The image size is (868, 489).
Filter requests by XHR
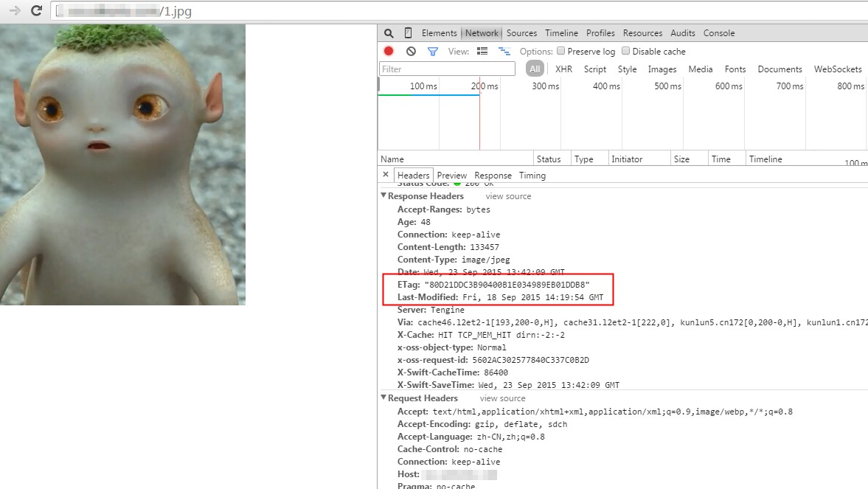pos(563,69)
